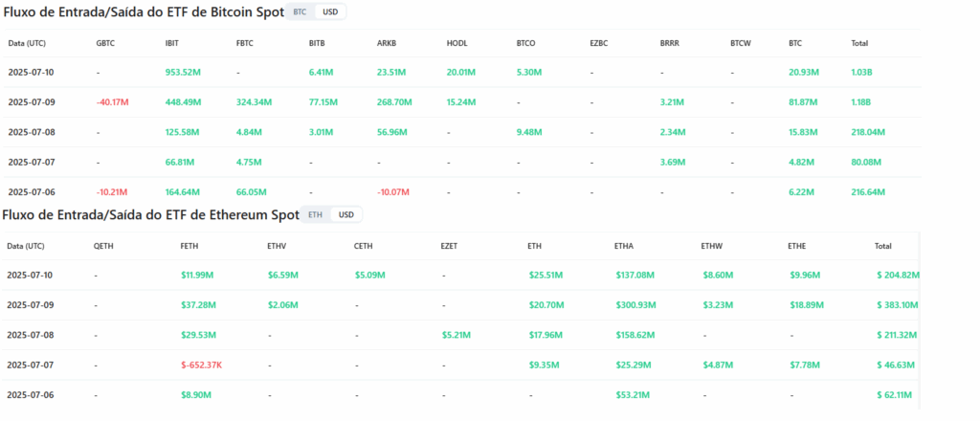Switch Ethereum ETF table to ETH units
The width and height of the screenshot is (980, 421).
(316, 215)
